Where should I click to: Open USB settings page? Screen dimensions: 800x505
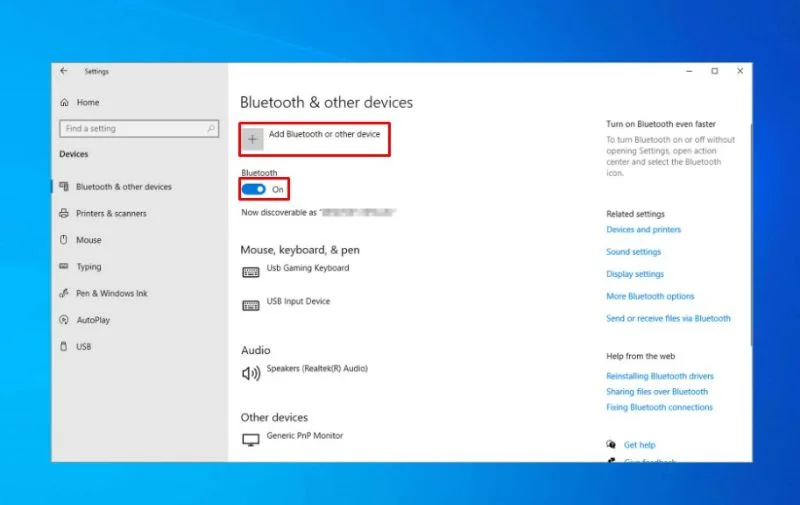(x=84, y=346)
